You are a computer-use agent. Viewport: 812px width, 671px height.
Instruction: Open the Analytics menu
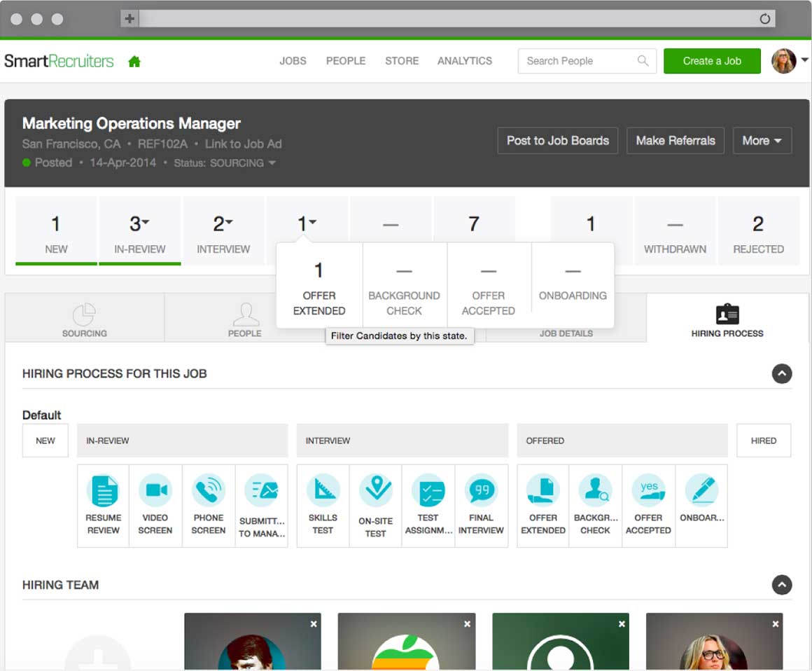tap(465, 61)
